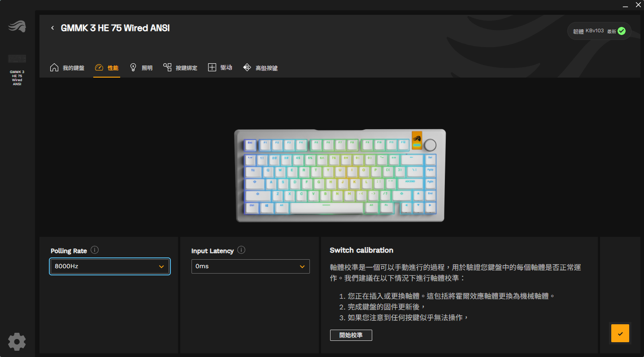
Task: Click the 韌體 KBv103 firmware status pill
Action: point(599,31)
